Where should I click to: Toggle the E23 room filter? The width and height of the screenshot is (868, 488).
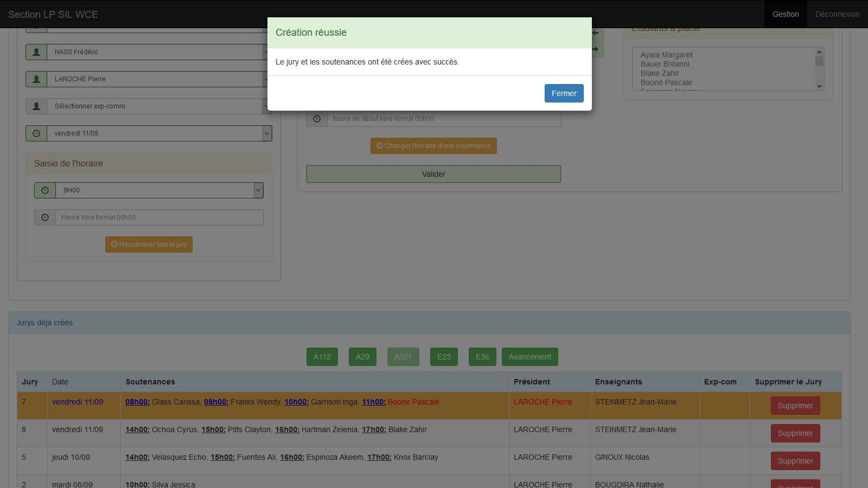click(444, 357)
